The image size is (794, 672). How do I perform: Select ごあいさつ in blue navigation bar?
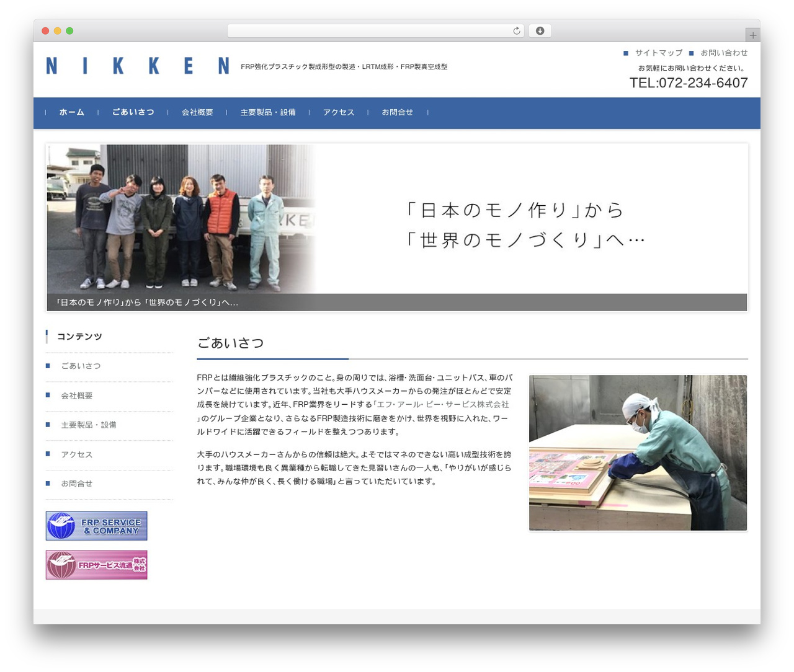tap(133, 112)
